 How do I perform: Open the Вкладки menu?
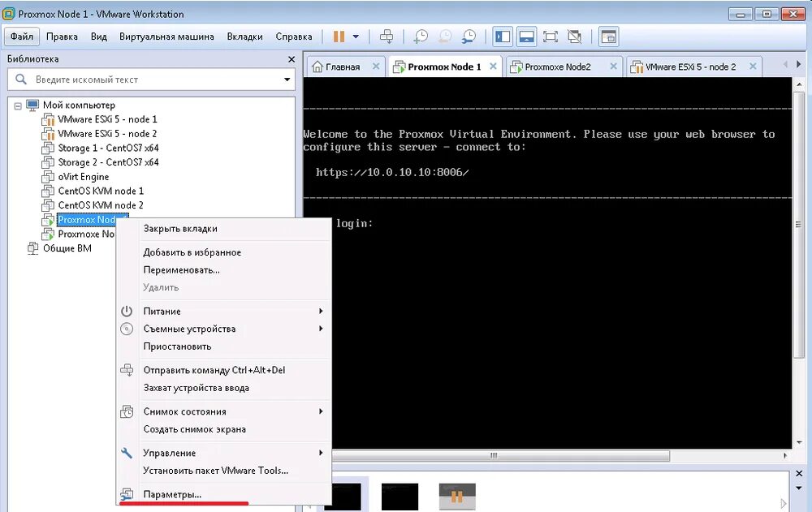tap(244, 37)
